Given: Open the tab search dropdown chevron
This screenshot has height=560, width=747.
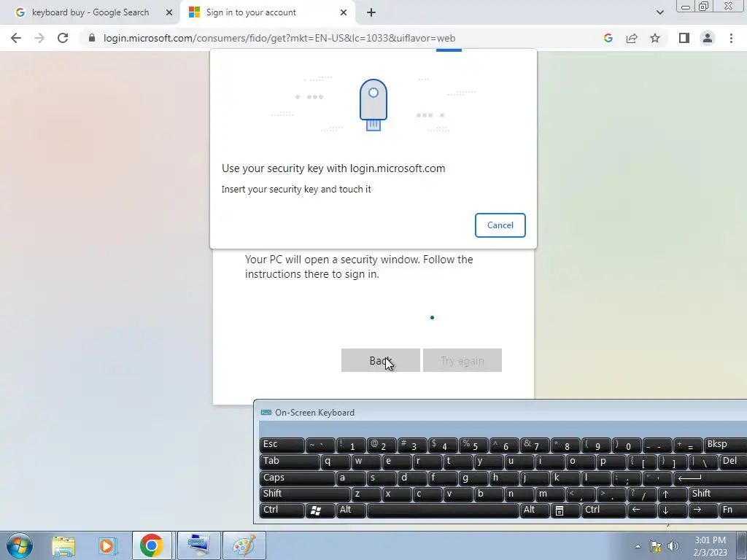Looking at the screenshot, I should click(659, 12).
